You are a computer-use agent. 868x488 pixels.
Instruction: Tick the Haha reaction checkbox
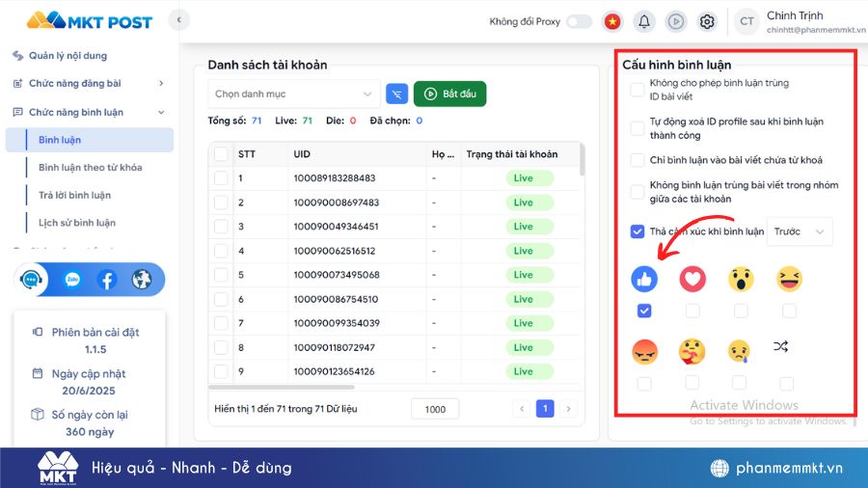pos(789,311)
